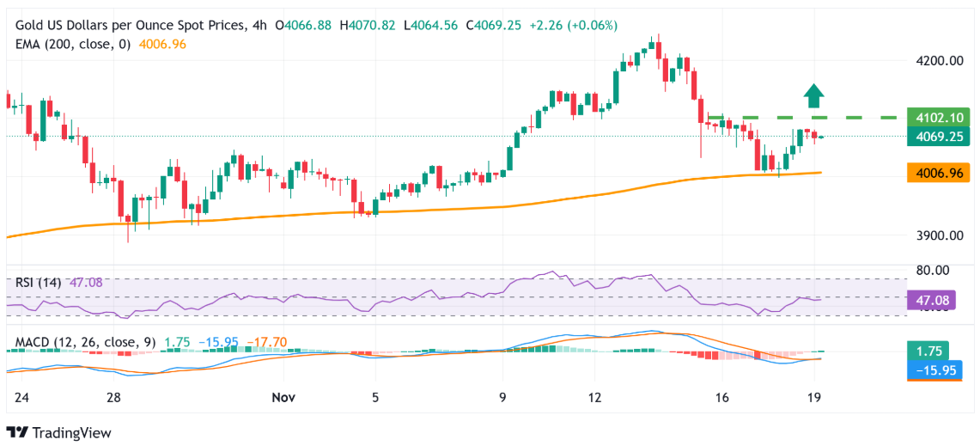Click the 4069.25 current price tag
This screenshot has width=980, height=446.
[x=938, y=136]
